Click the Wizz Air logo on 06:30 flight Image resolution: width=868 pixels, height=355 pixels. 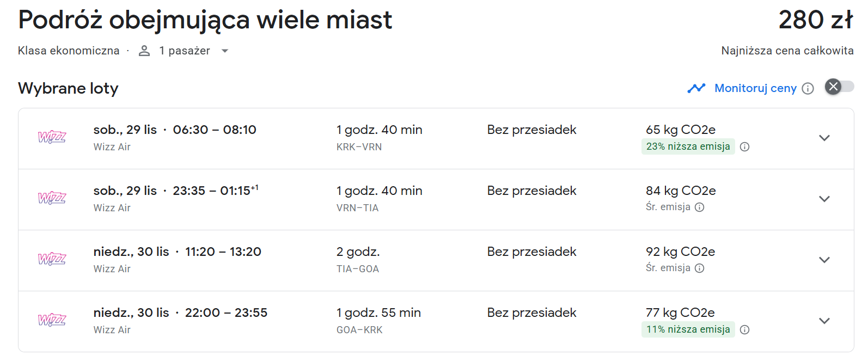(52, 137)
